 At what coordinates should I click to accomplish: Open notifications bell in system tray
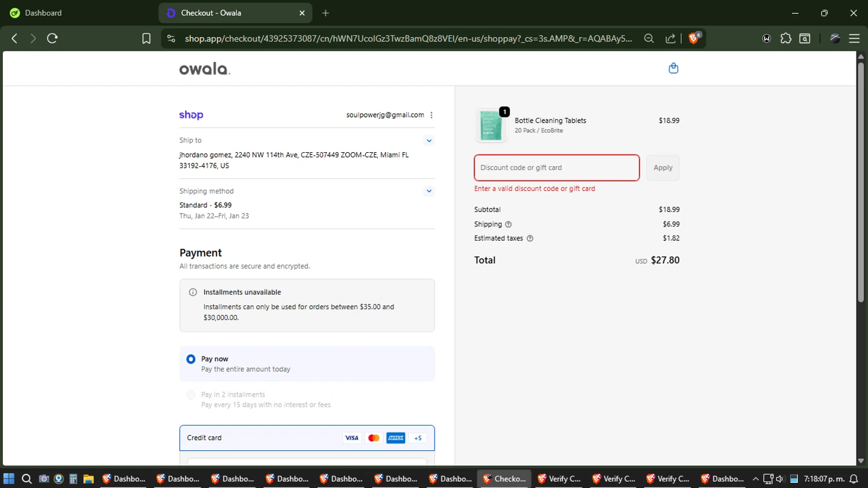pos(854,479)
